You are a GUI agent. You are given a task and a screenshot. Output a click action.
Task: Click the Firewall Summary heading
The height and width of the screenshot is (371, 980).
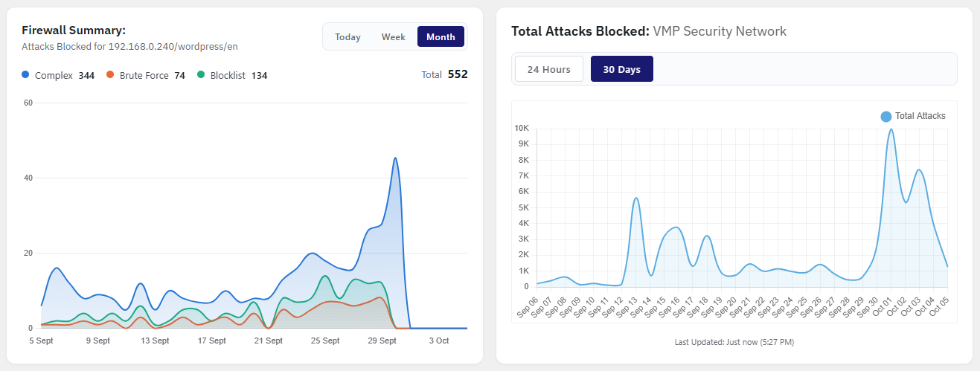74,30
